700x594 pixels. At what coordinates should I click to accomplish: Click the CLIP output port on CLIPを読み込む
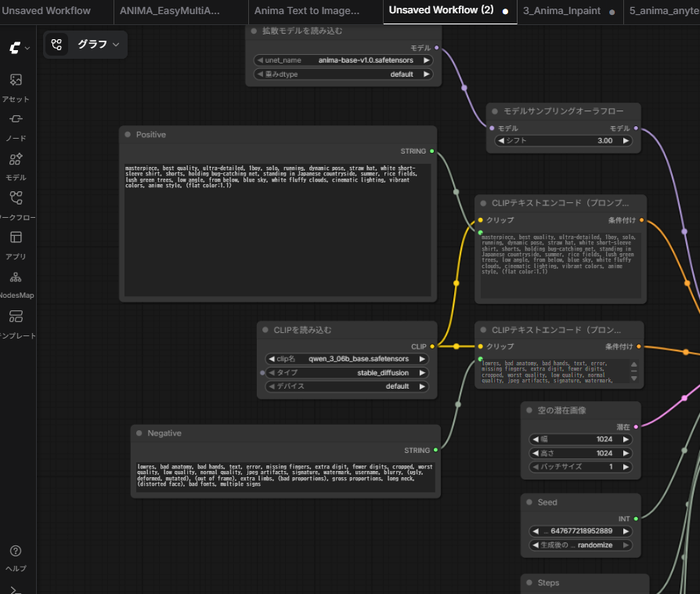(x=432, y=346)
